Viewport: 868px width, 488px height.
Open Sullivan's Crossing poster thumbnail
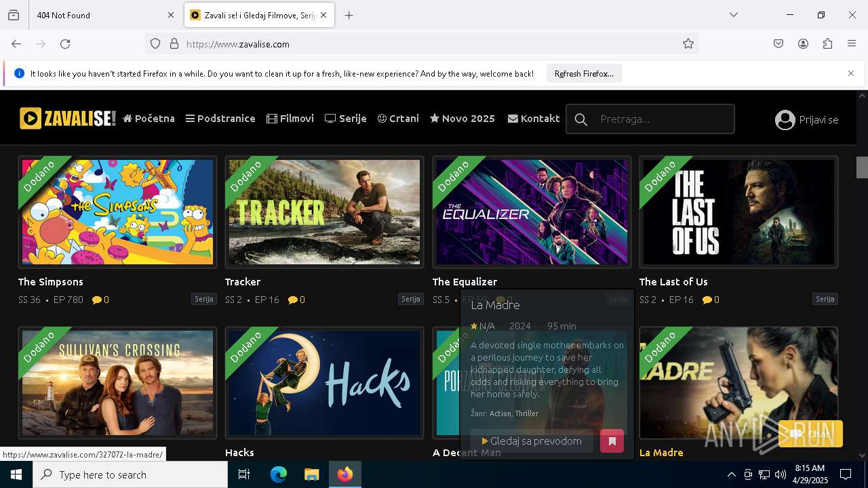point(117,383)
